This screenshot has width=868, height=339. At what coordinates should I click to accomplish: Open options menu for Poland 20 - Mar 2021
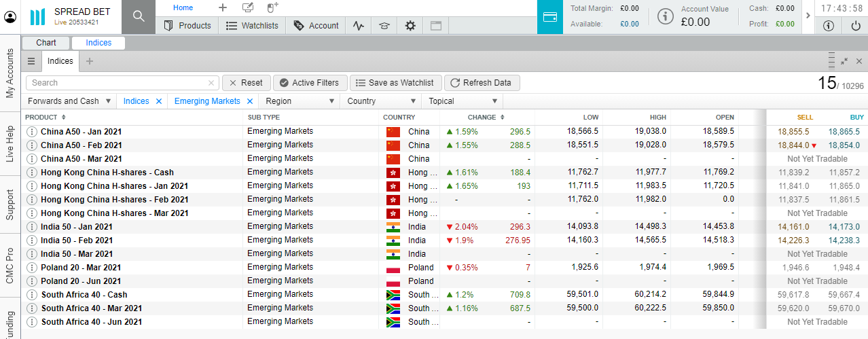pos(31,268)
